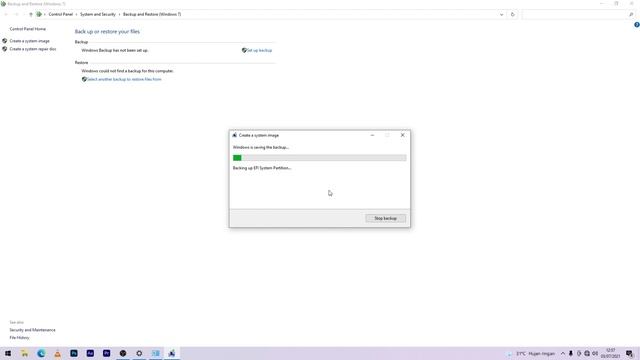
Task: Click the Forward navigation arrow
Action: coord(16,14)
